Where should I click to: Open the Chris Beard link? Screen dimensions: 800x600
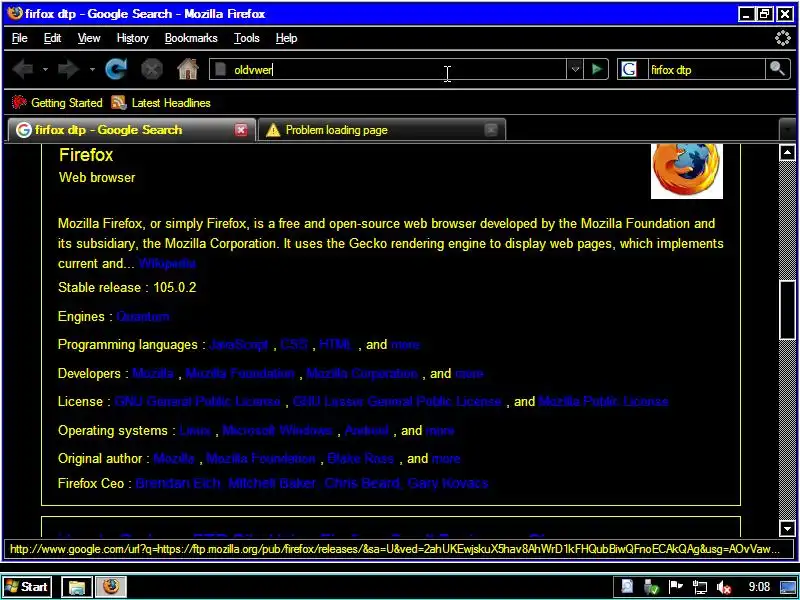362,483
